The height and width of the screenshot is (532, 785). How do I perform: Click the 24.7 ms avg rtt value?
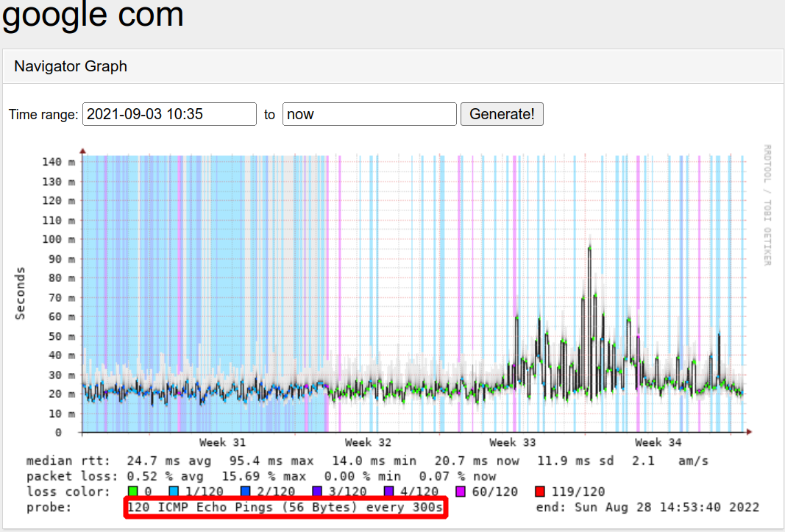click(x=169, y=461)
